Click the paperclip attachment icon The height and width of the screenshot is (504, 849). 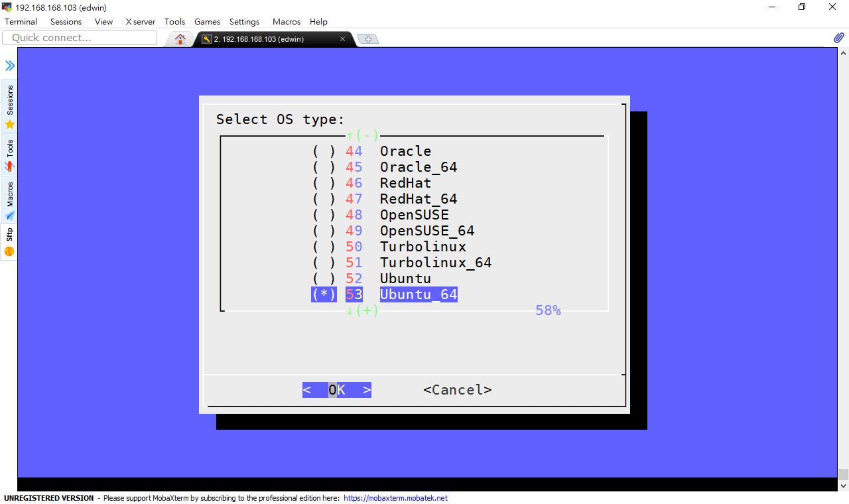coord(838,38)
